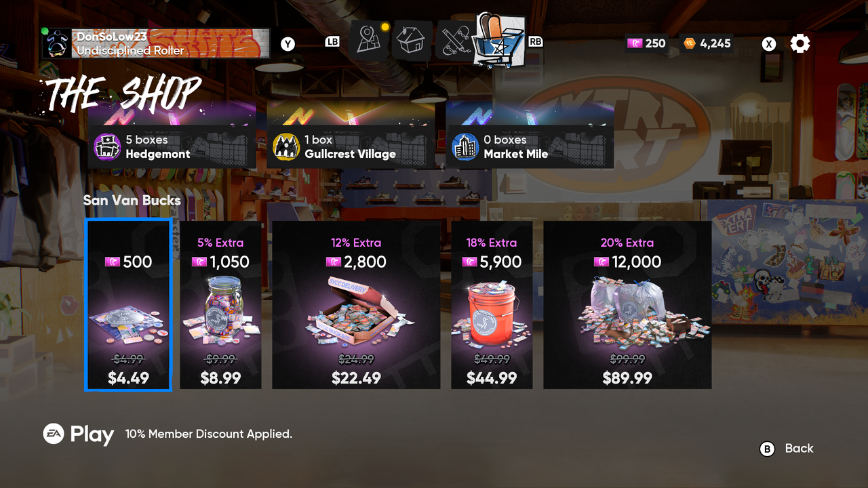
Task: Choose the 5,900 bucks bucket pack
Action: click(492, 305)
